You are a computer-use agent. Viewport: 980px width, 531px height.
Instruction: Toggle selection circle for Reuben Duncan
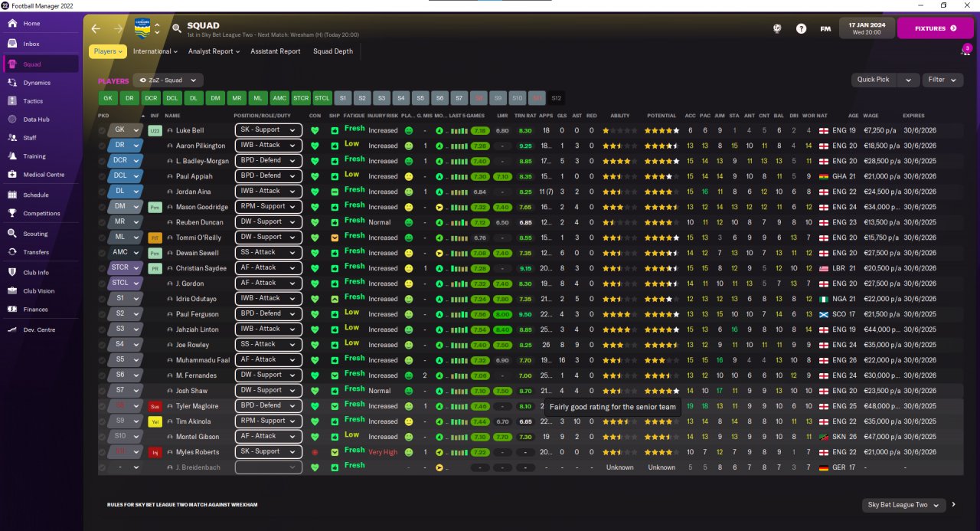click(103, 222)
